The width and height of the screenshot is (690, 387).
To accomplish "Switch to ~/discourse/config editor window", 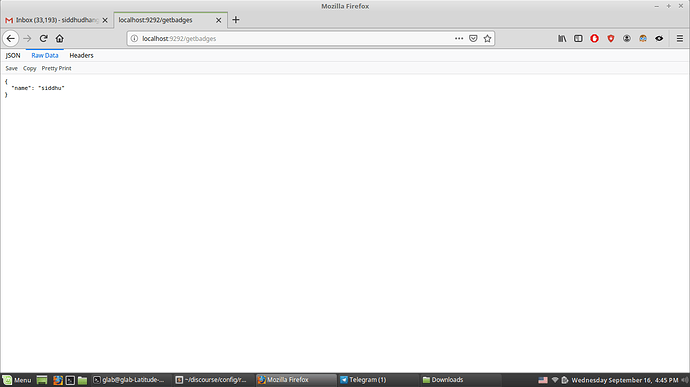I will click(x=213, y=380).
